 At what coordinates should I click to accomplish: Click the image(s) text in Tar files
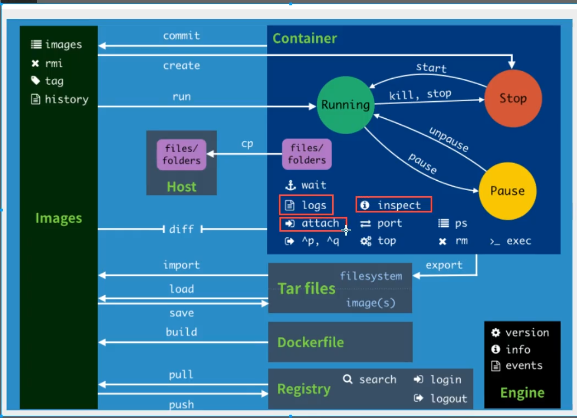371,303
